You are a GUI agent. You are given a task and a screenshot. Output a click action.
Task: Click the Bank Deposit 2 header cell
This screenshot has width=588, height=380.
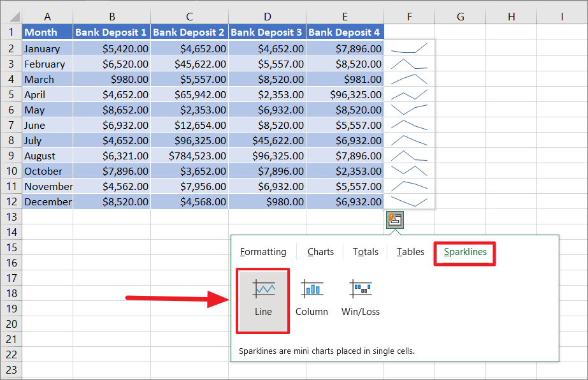[x=189, y=33]
